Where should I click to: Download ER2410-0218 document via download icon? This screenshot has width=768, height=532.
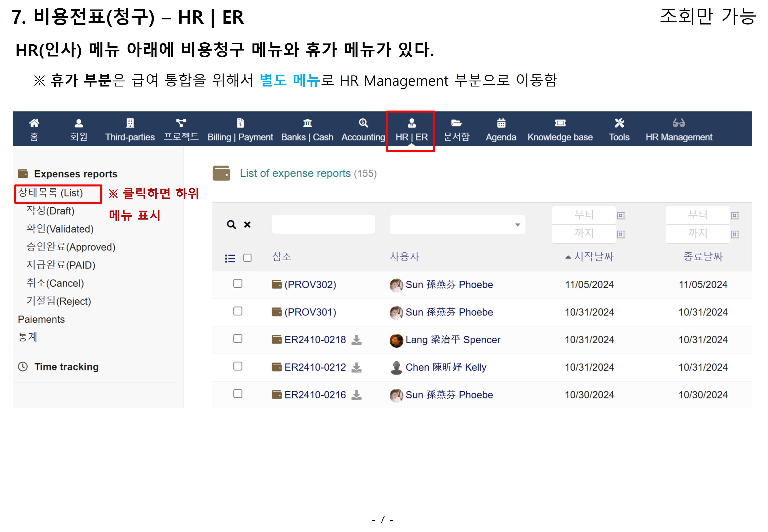pos(356,340)
